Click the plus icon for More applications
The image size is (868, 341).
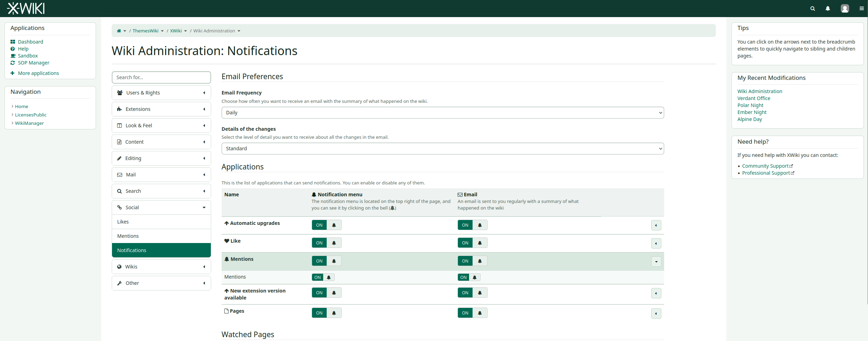coord(13,73)
